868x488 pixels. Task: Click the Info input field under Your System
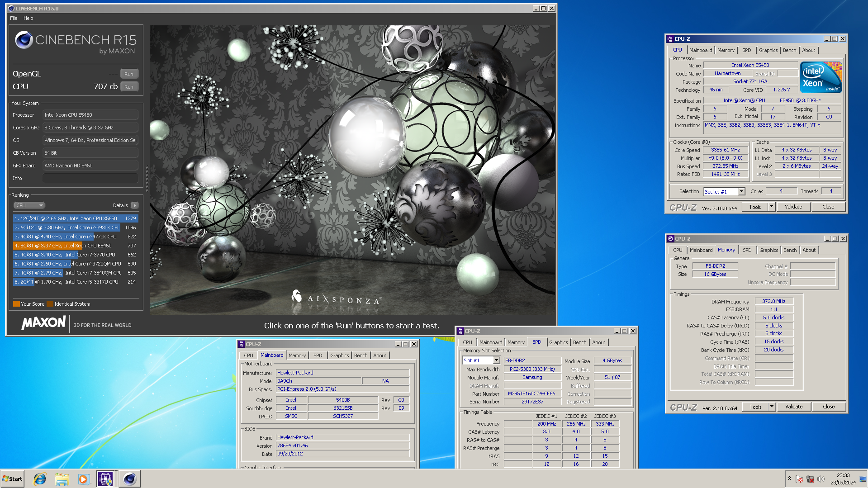pos(90,178)
